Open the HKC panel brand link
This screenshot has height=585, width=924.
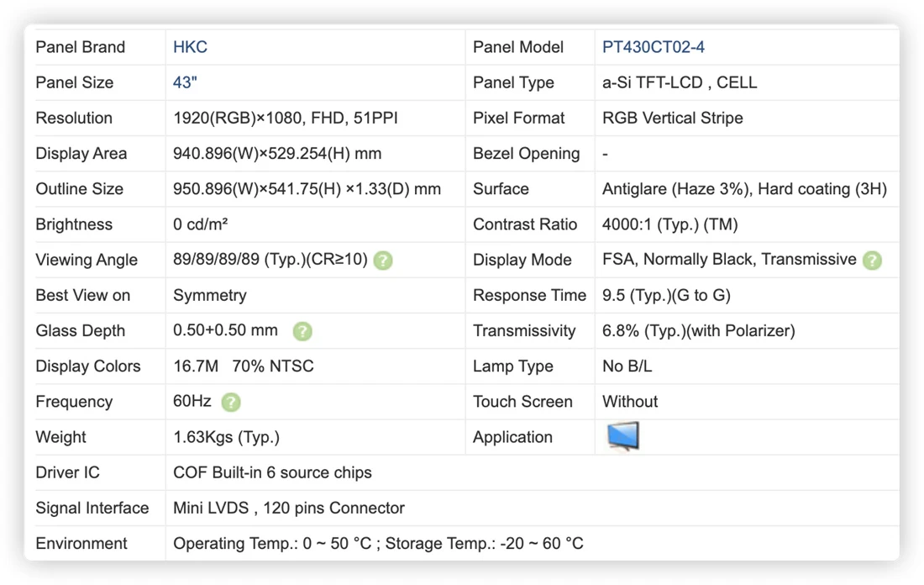pyautogui.click(x=190, y=47)
